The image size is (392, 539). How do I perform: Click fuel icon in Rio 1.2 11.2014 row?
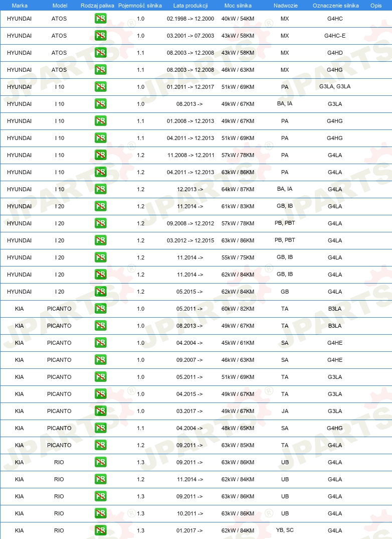coord(101,479)
